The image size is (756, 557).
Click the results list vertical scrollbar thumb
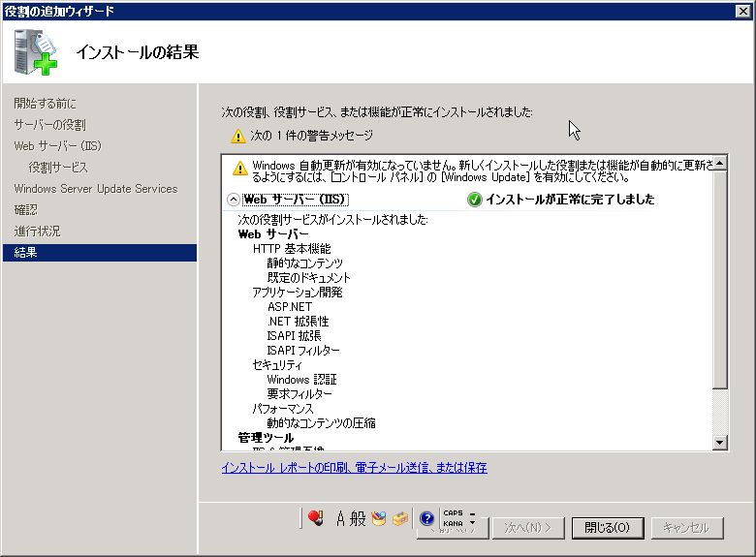(719, 279)
